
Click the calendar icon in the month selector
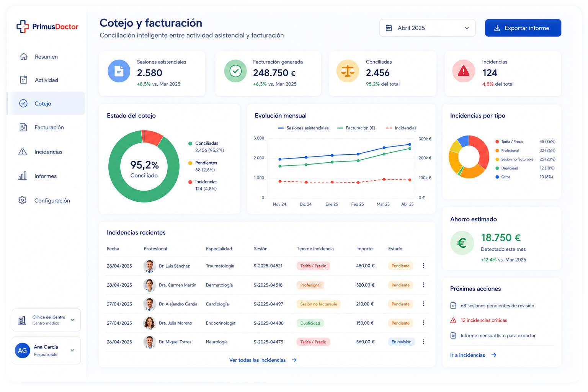pos(389,28)
